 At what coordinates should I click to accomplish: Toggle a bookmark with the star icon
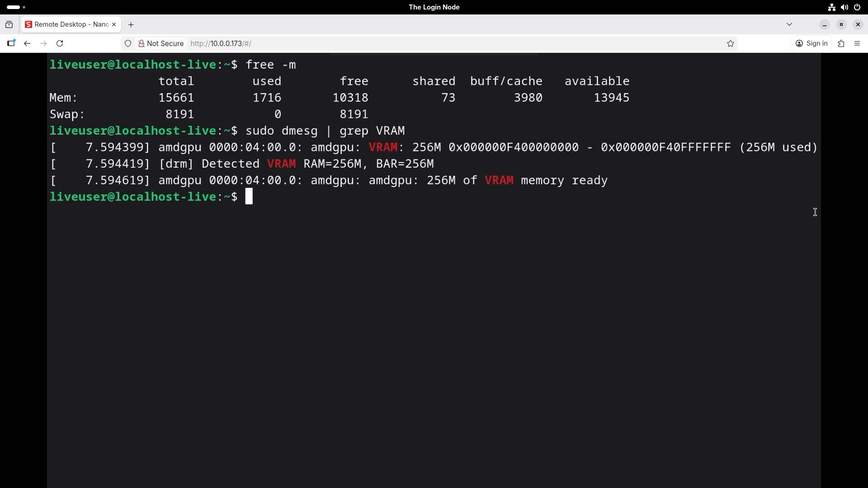(731, 43)
